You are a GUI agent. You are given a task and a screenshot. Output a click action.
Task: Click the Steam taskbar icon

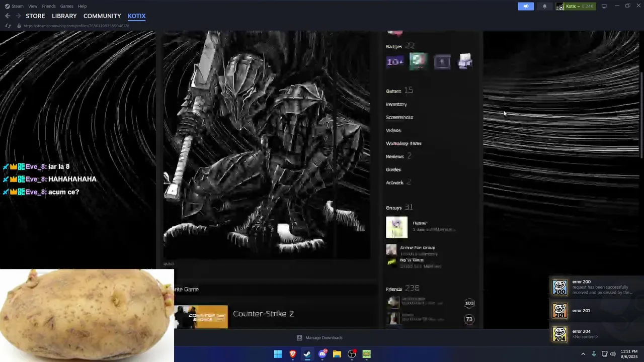[x=307, y=354]
